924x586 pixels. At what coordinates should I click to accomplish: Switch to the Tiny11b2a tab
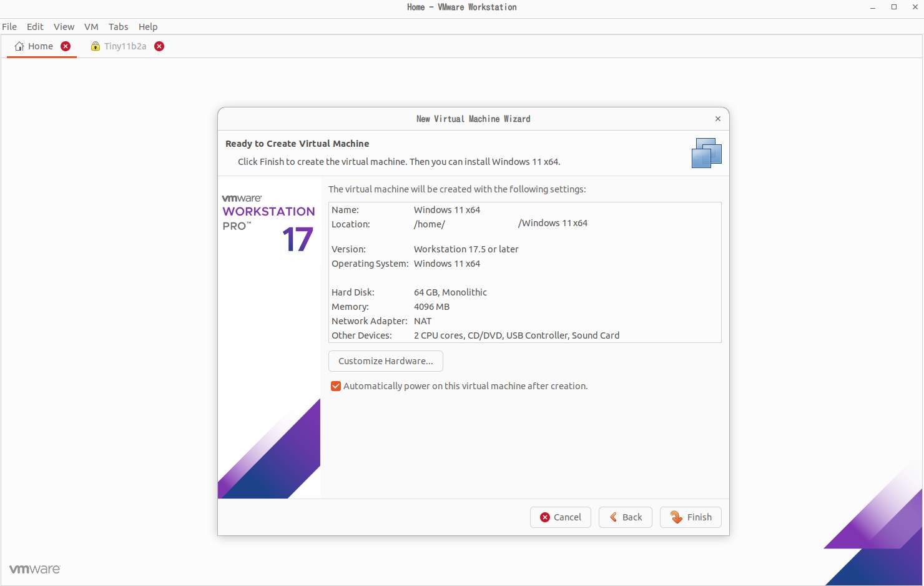point(125,46)
